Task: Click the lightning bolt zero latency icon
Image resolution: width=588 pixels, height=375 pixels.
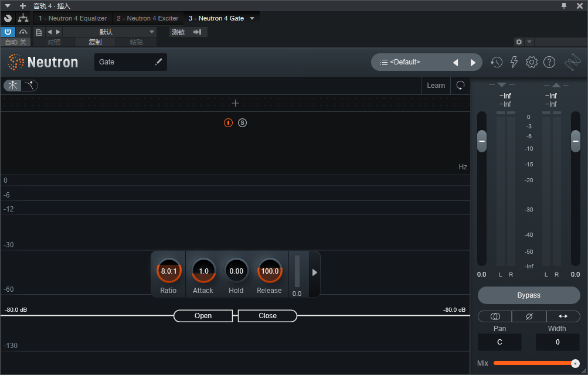Action: (x=514, y=62)
